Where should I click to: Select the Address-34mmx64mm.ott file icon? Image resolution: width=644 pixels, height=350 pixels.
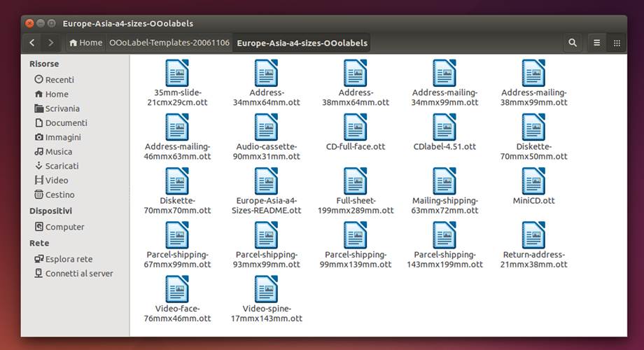266,73
